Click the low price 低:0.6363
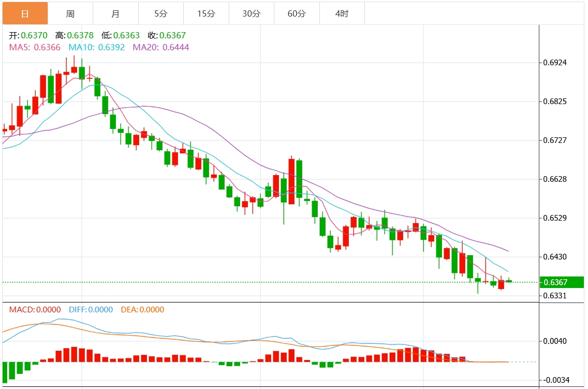 [x=121, y=35]
